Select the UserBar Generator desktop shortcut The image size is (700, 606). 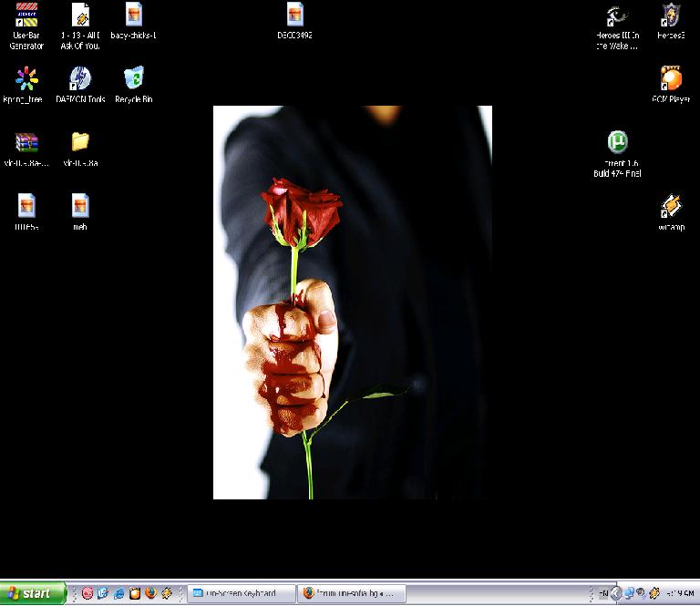click(x=26, y=16)
